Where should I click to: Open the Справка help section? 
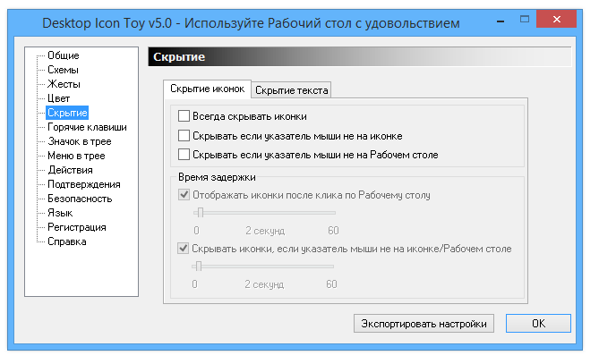click(x=67, y=241)
